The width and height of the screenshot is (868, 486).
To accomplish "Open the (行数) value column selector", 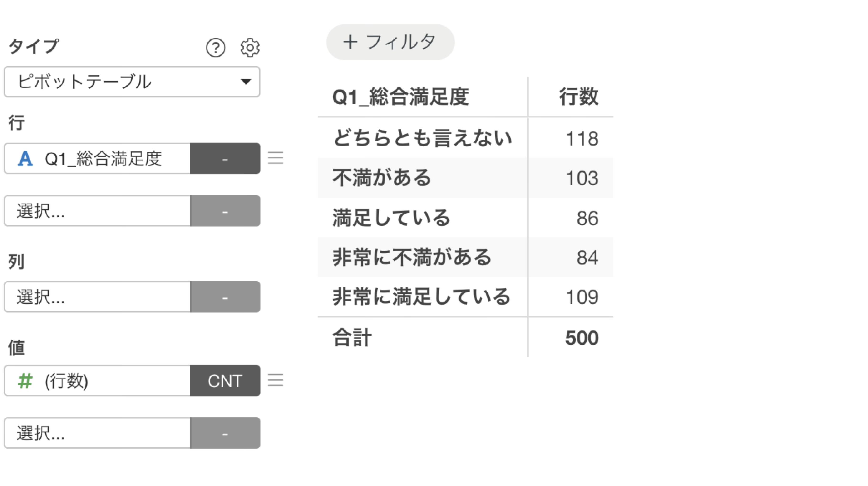I will [97, 381].
